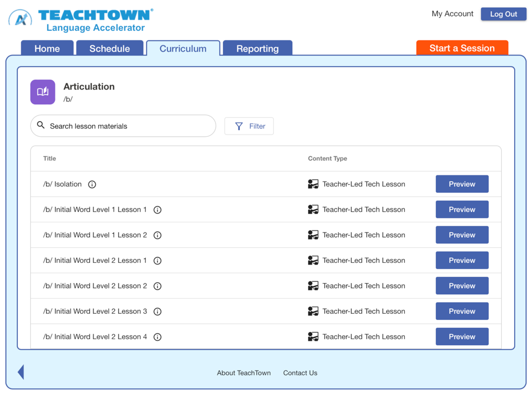
Task: Switch to the Schedule tab
Action: click(110, 48)
